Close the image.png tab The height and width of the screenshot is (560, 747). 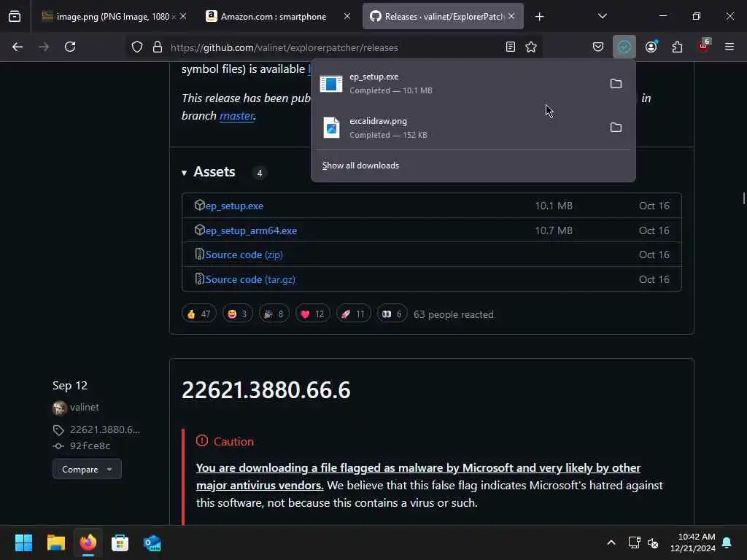tap(183, 16)
